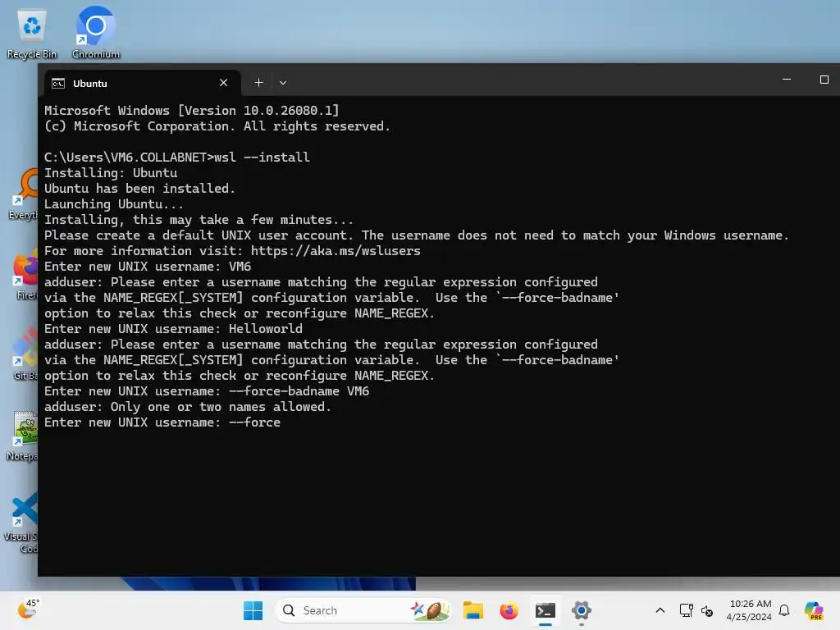Image resolution: width=840 pixels, height=630 pixels.
Task: Click the Notepad++ desktop shortcut
Action: 22,435
